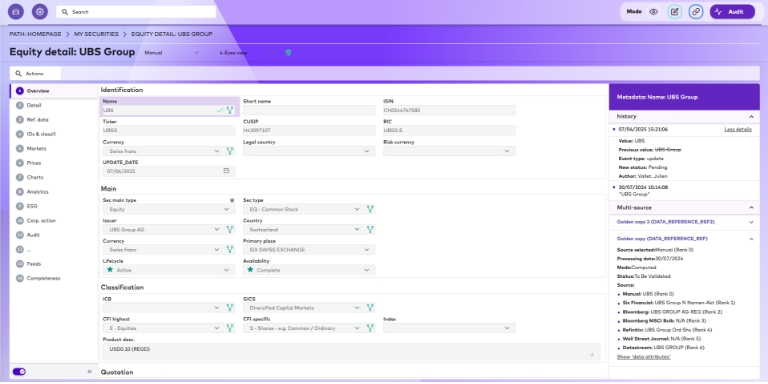Click fork icon beside Main section Currency
768x384 pixels.
coord(229,250)
